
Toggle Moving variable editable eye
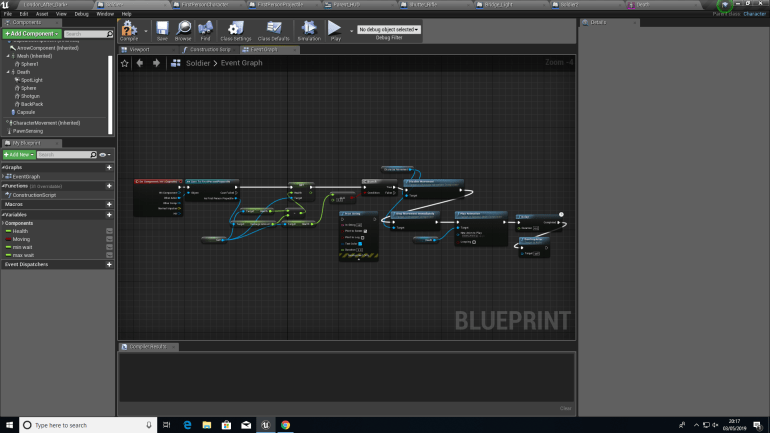(109, 239)
